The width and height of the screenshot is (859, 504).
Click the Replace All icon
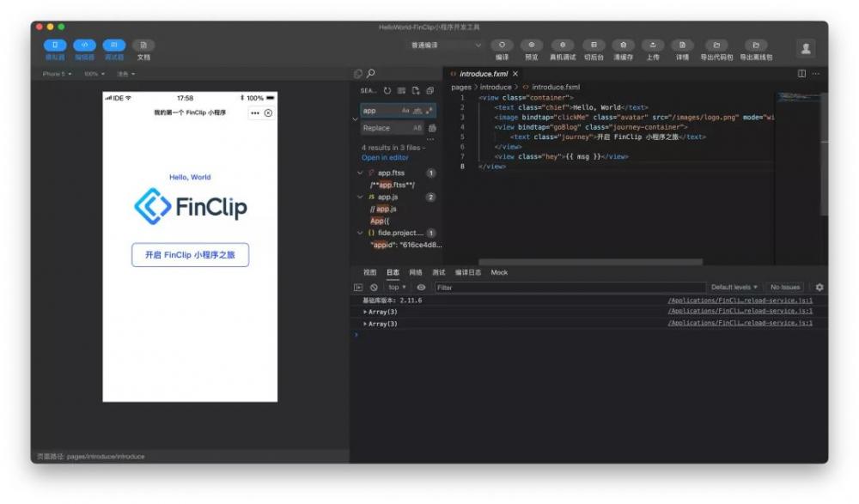point(432,128)
